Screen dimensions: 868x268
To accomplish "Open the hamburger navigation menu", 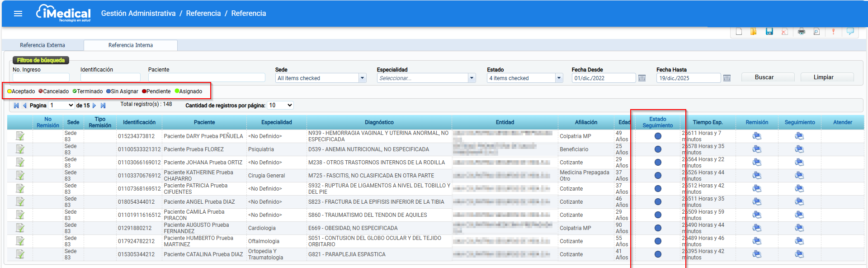I will 18,14.
